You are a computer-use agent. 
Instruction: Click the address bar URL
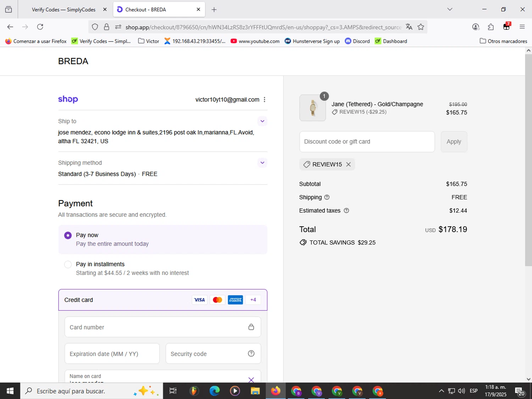[x=263, y=27]
